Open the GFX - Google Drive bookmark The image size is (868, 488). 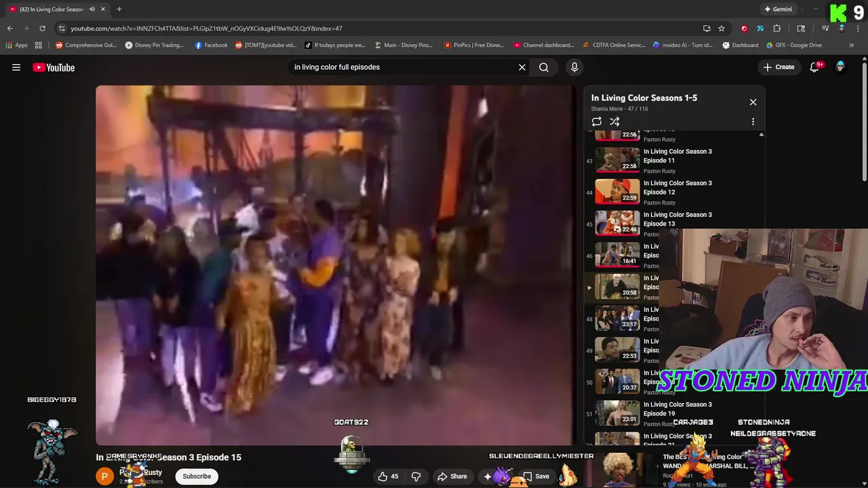tap(793, 45)
